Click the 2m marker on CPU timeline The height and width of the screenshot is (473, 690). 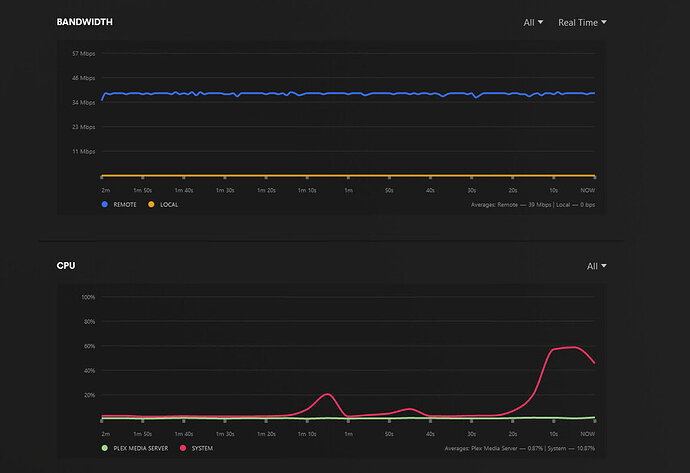click(x=106, y=434)
